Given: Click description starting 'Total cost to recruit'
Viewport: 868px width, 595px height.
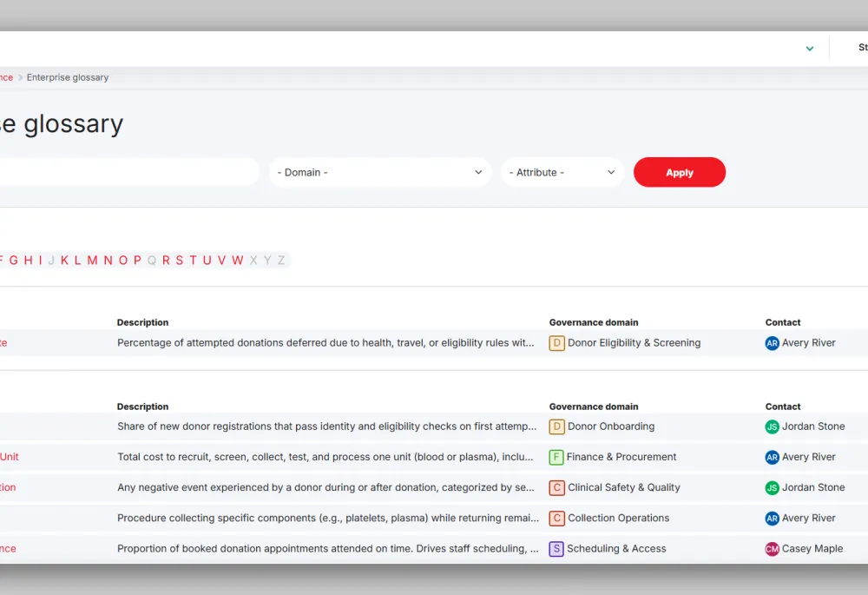Looking at the screenshot, I should pyautogui.click(x=325, y=457).
